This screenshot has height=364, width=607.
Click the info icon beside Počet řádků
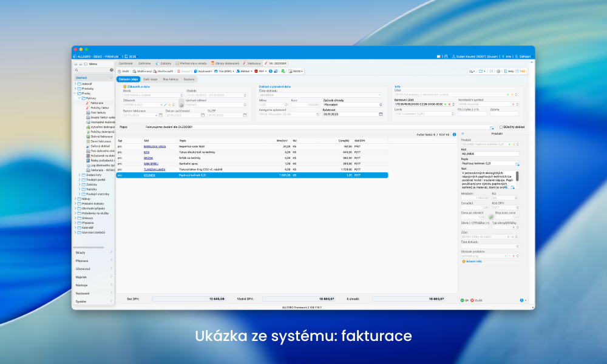point(455,135)
